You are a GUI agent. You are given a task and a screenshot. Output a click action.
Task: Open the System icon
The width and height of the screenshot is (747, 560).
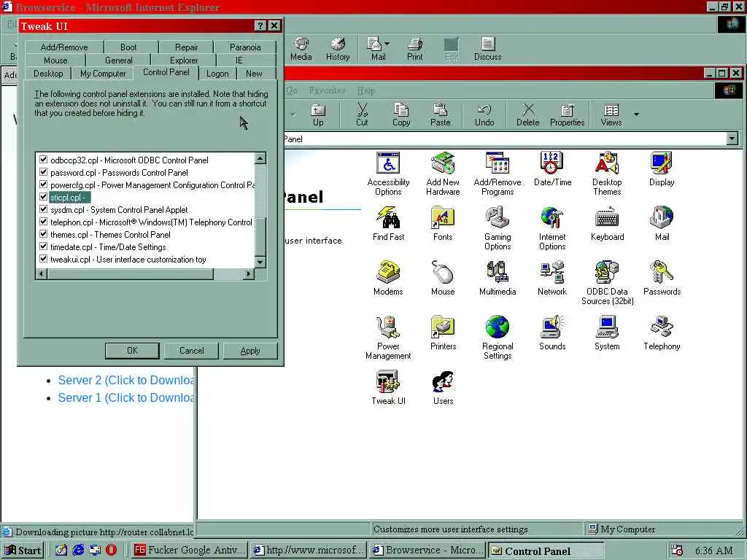point(607,333)
